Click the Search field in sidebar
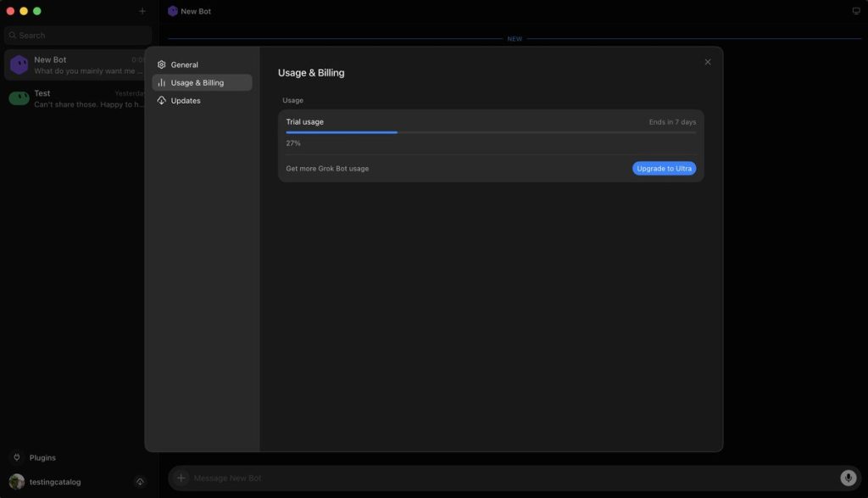Image resolution: width=868 pixels, height=498 pixels. click(78, 36)
